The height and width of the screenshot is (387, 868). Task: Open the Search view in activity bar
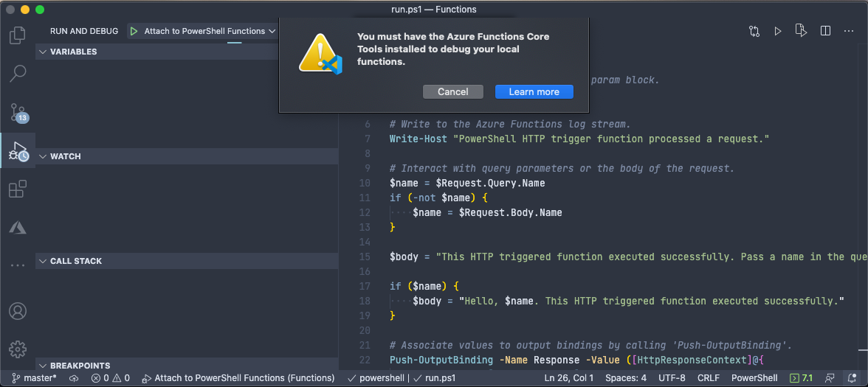[18, 74]
